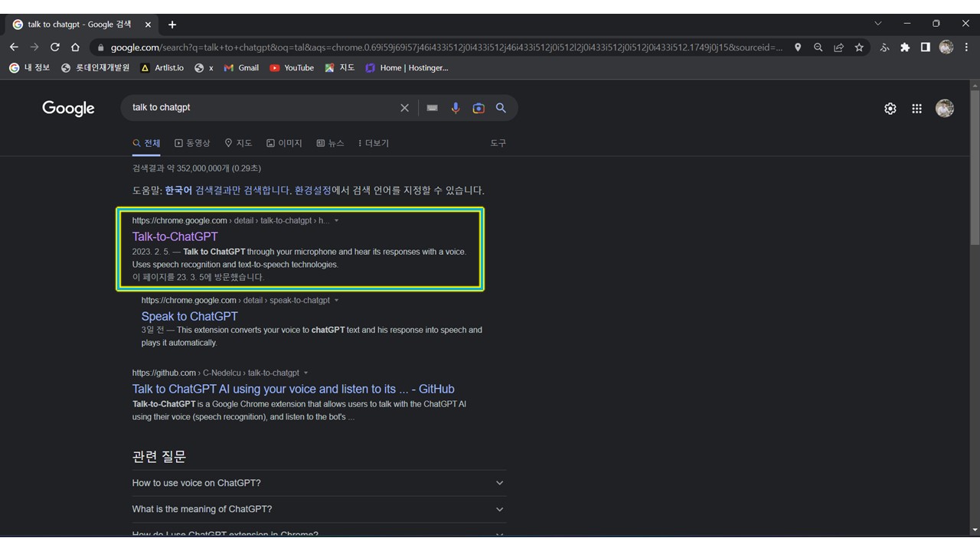Click the site info lock icon
The width and height of the screenshot is (980, 551).
[100, 47]
